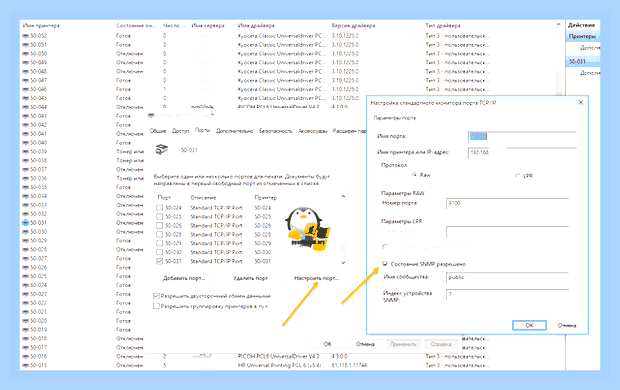The height and width of the screenshot is (390, 620).
Task: Click the main printer list scroll-up arrow
Action: [x=558, y=25]
